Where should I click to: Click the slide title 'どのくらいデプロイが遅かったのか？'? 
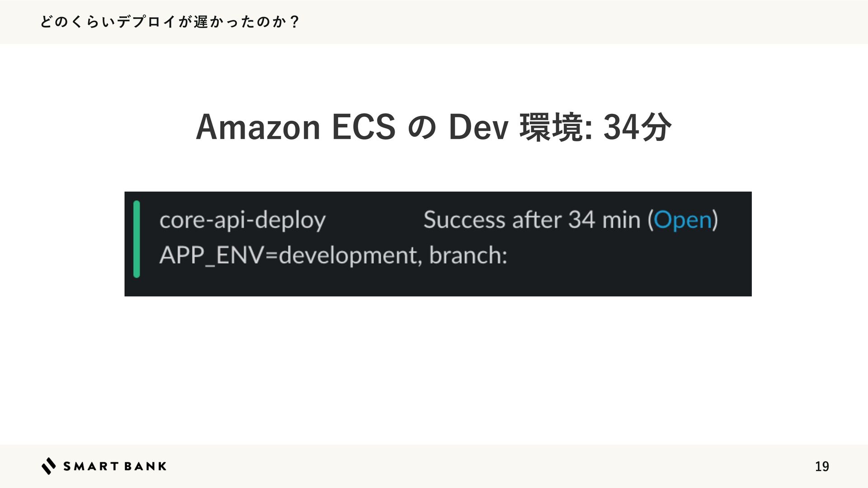pyautogui.click(x=170, y=22)
